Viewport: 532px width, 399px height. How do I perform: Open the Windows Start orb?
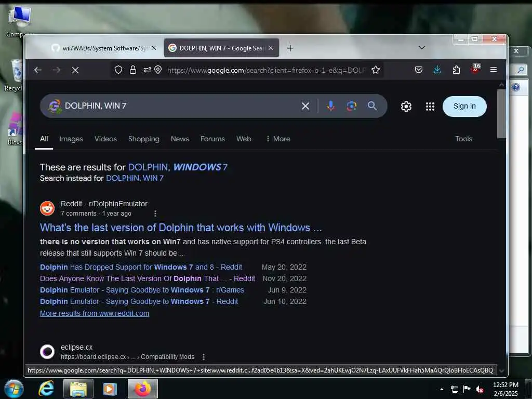coord(14,389)
